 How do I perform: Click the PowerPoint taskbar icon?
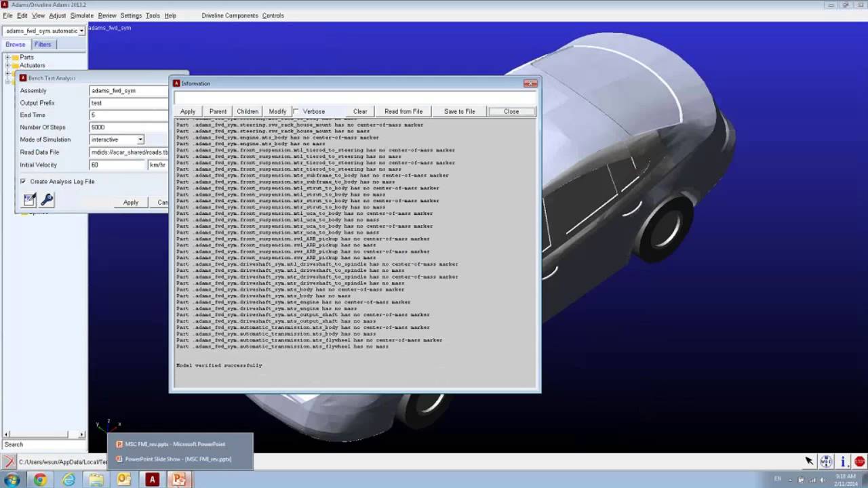179,480
